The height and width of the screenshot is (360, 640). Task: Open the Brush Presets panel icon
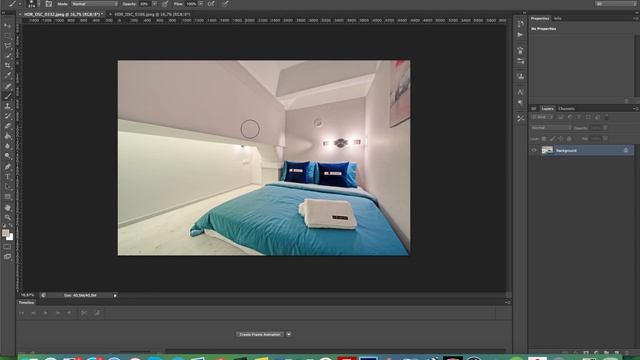point(520,50)
